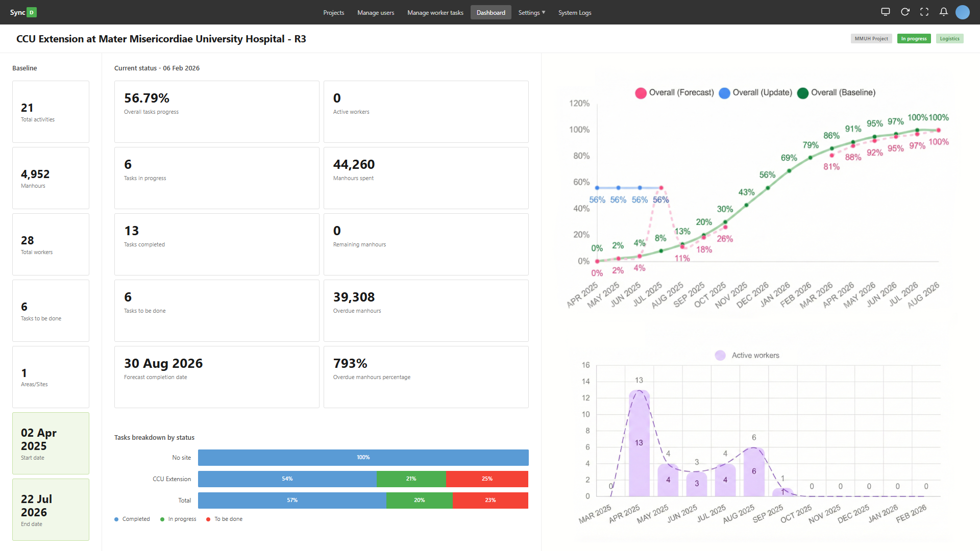
Task: Click the Sync logo
Action: point(23,12)
